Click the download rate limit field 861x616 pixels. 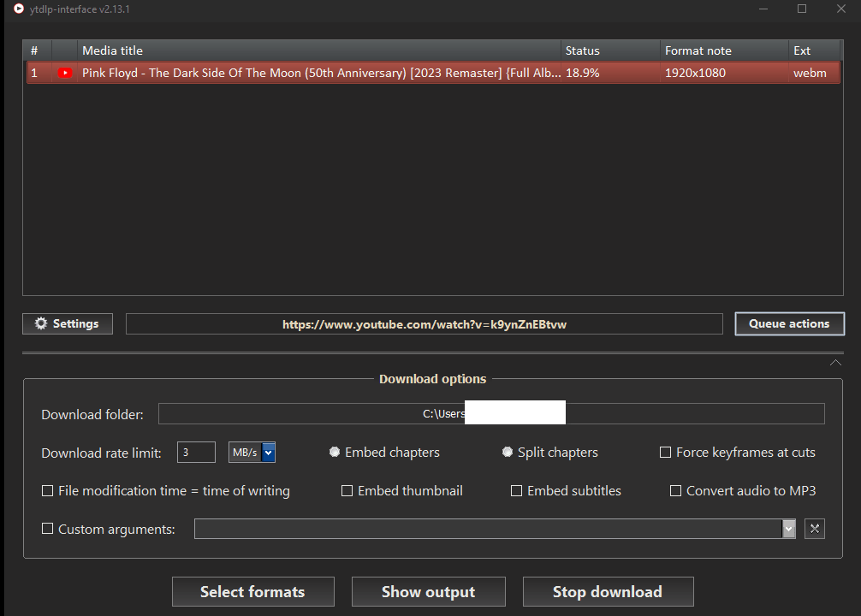pyautogui.click(x=196, y=453)
